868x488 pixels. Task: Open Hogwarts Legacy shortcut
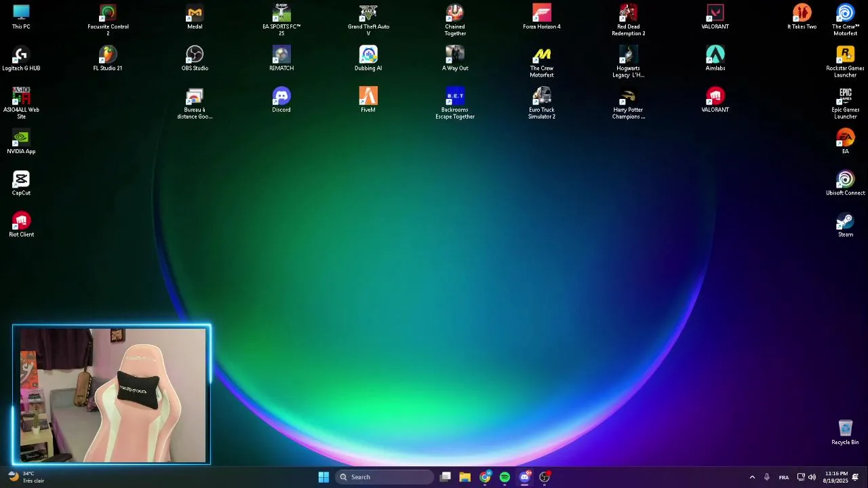(629, 62)
